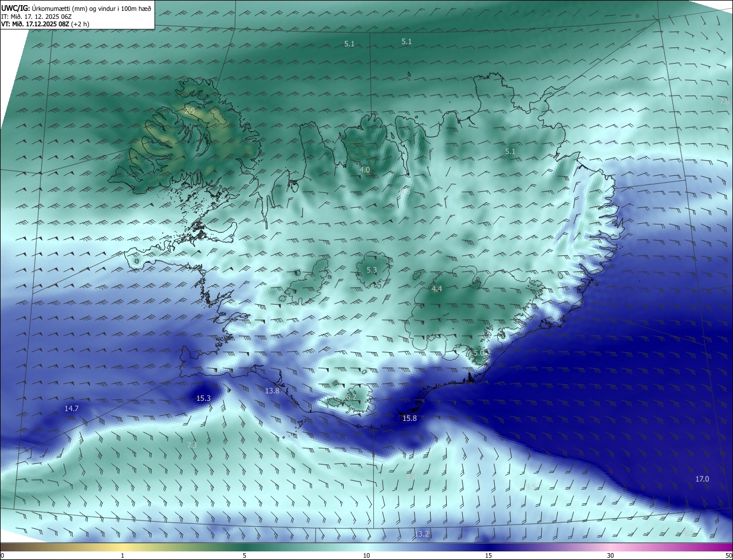Image resolution: width=733 pixels, height=560 pixels.
Task: Click the 13.2 value label near the bottom edge
Action: (x=421, y=534)
